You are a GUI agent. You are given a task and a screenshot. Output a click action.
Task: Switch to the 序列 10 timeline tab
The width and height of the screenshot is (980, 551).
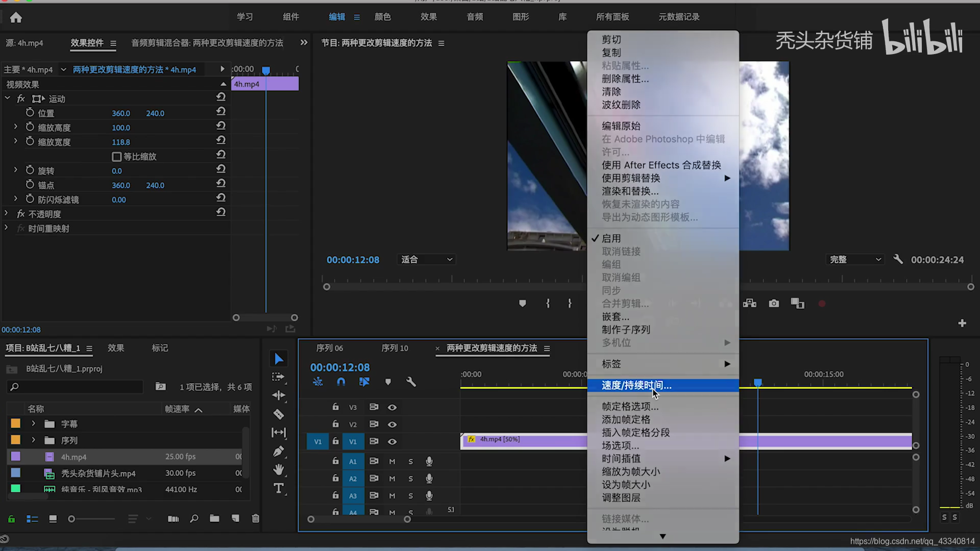click(x=395, y=348)
